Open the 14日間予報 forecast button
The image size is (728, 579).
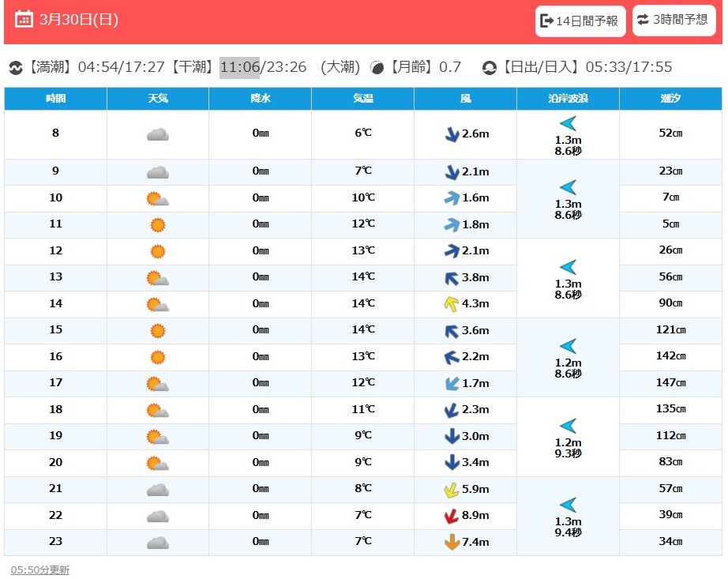(x=580, y=21)
